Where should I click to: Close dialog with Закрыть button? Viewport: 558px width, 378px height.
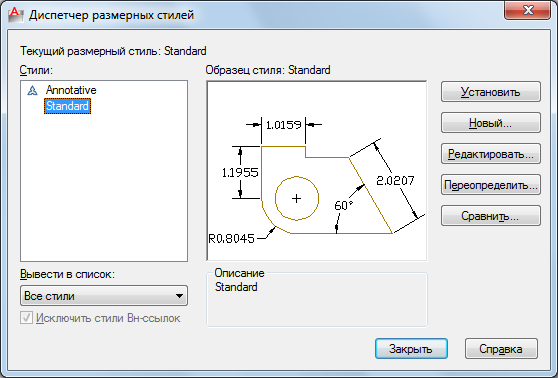click(x=411, y=349)
